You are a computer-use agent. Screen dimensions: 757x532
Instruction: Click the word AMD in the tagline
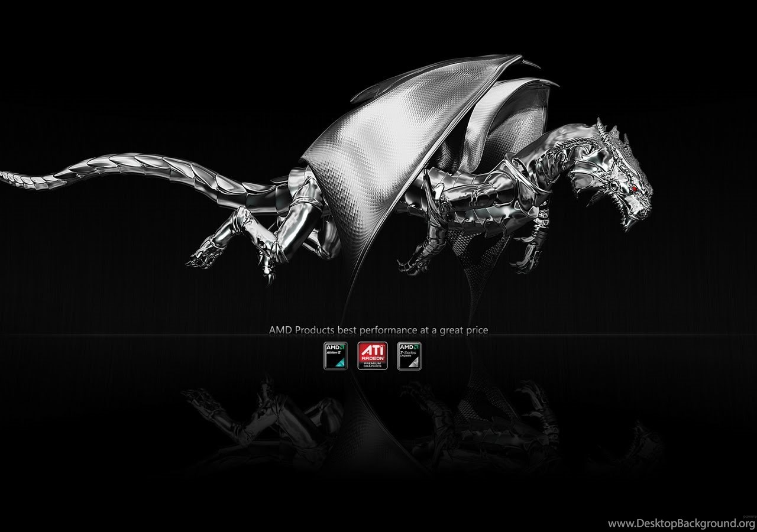click(x=280, y=330)
